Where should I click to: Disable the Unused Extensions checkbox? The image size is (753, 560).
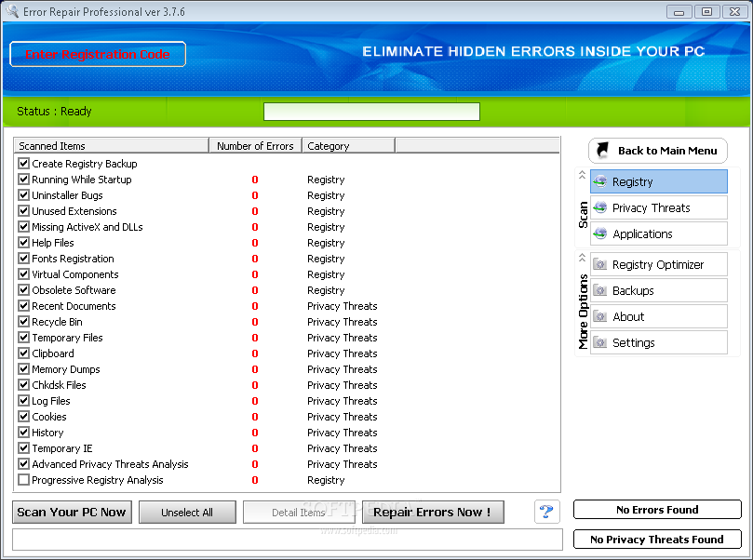23,210
